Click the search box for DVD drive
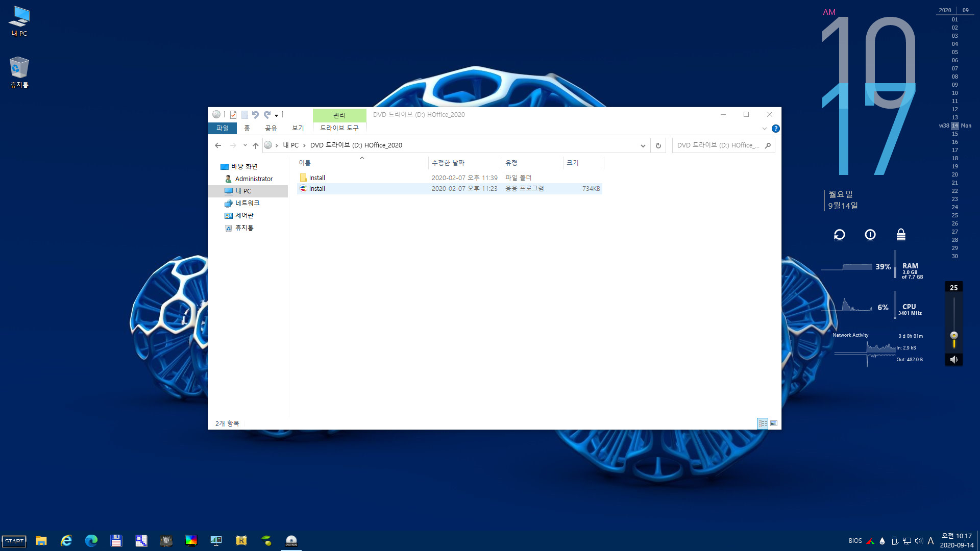980x551 pixels. (718, 145)
